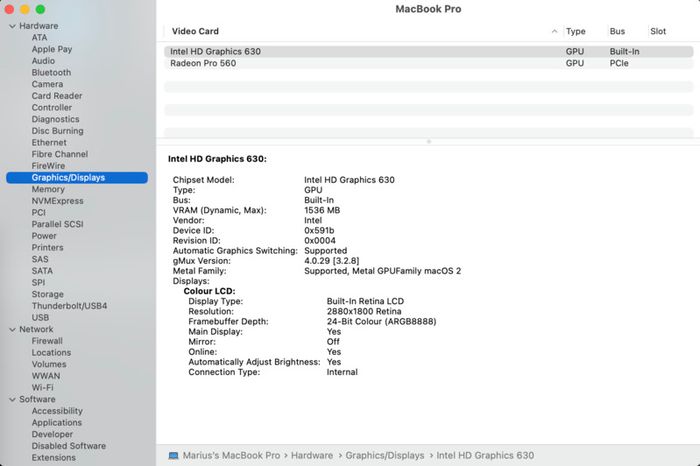The image size is (700, 466).
Task: Select Developer in the sidebar
Action: 52,434
